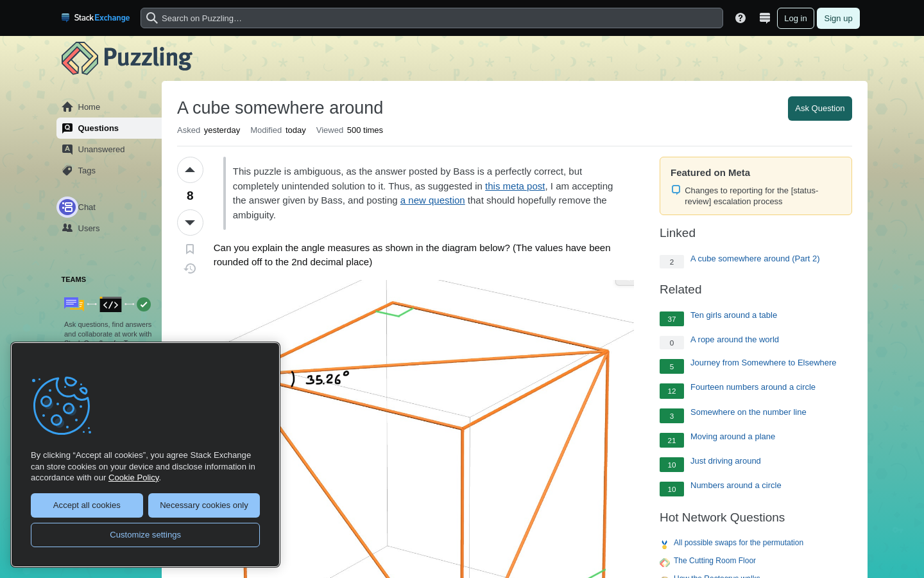Click the Unanswered sidebar icon
The height and width of the screenshot is (578, 924).
pos(67,149)
